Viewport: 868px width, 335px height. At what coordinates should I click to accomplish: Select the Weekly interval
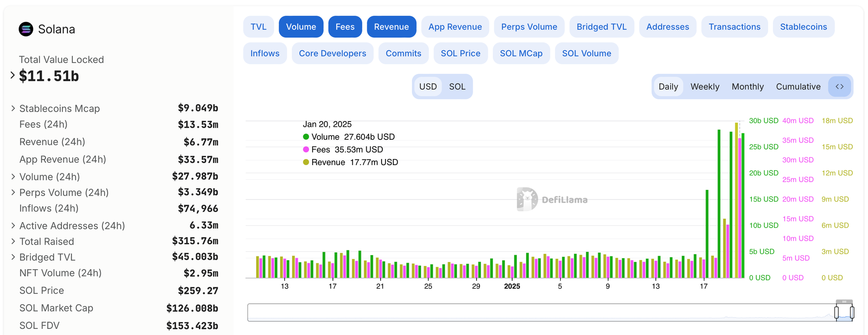tap(705, 86)
